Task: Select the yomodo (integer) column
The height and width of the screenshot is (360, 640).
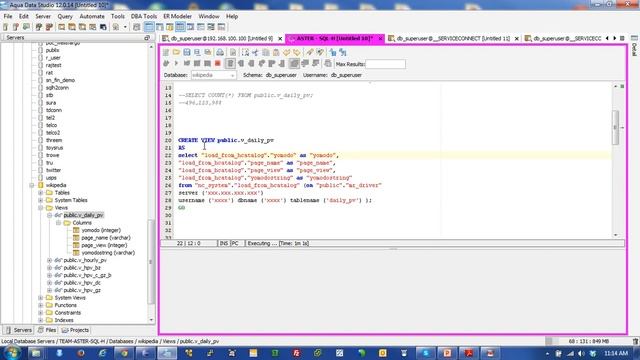Action: [x=101, y=230]
